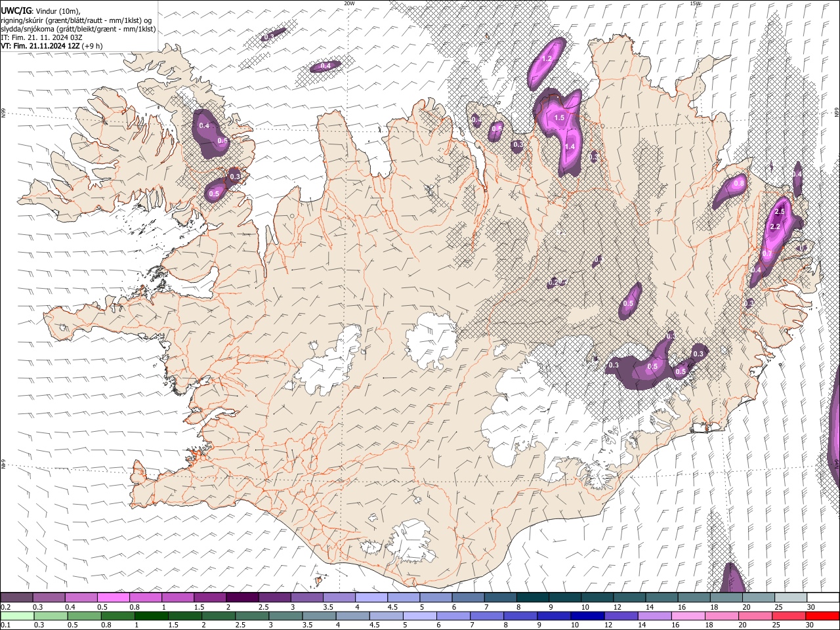The image size is (840, 630).
Task: Click the darkest purple legend swatch labeled 2
Action: point(241,597)
